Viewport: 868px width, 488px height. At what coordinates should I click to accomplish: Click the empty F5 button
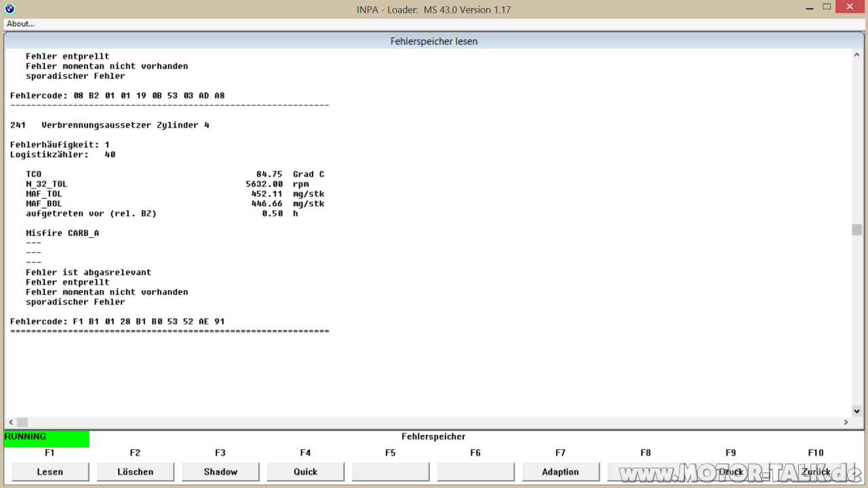click(391, 472)
